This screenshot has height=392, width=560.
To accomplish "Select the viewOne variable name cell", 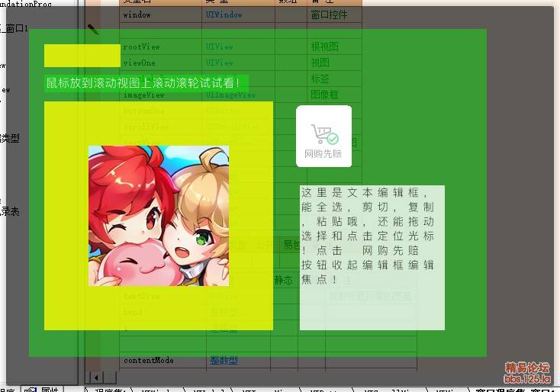I will coord(161,63).
